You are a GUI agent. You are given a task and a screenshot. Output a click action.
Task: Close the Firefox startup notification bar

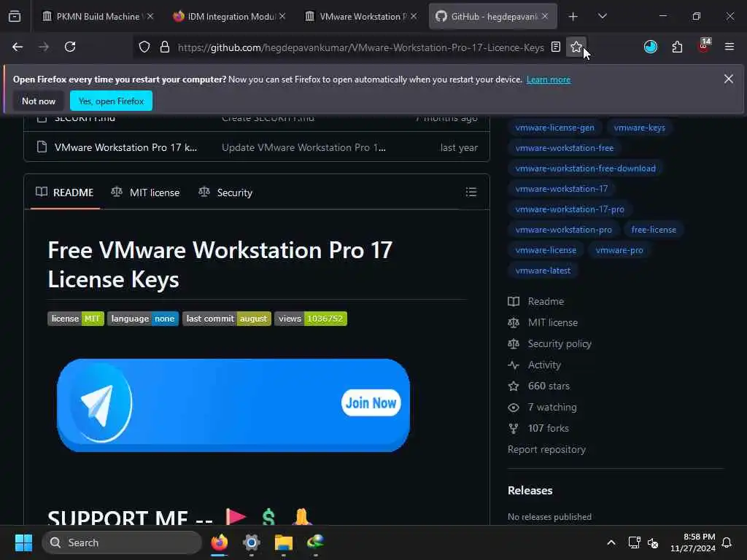click(729, 79)
